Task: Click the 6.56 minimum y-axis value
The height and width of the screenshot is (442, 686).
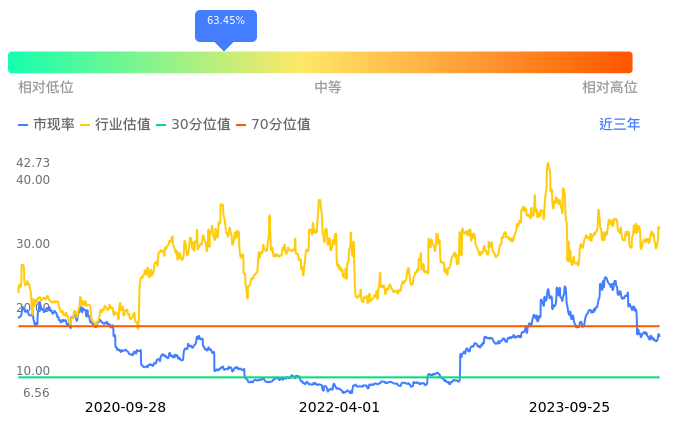Action: (36, 393)
